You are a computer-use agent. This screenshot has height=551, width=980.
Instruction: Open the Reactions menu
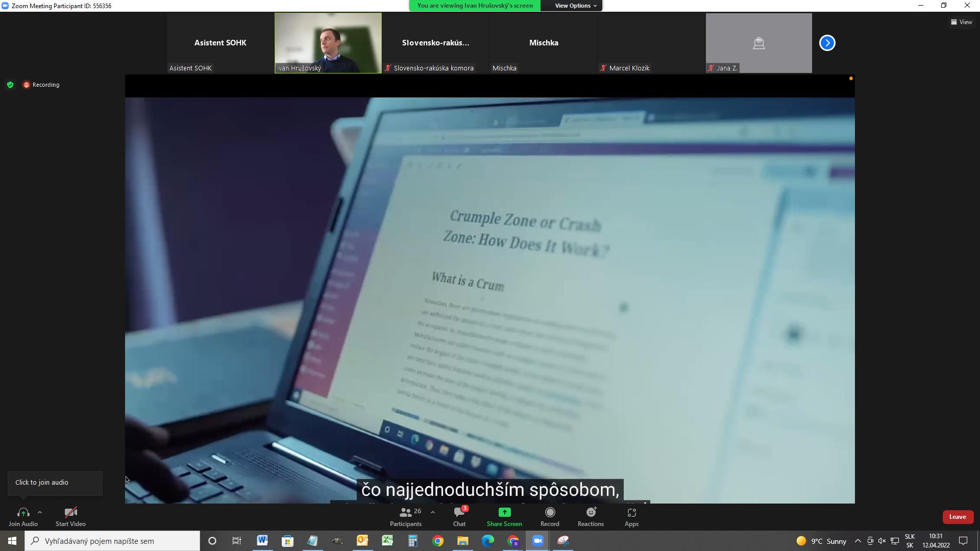[591, 516]
